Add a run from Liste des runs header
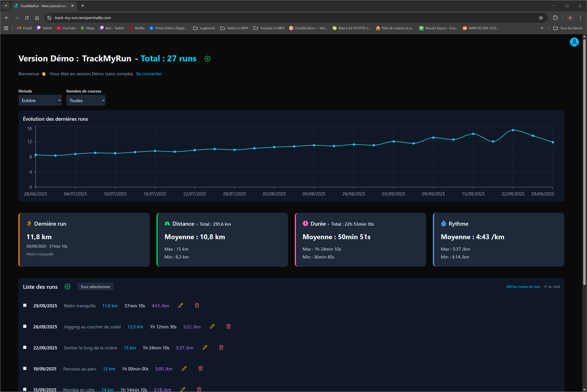 (x=68, y=287)
